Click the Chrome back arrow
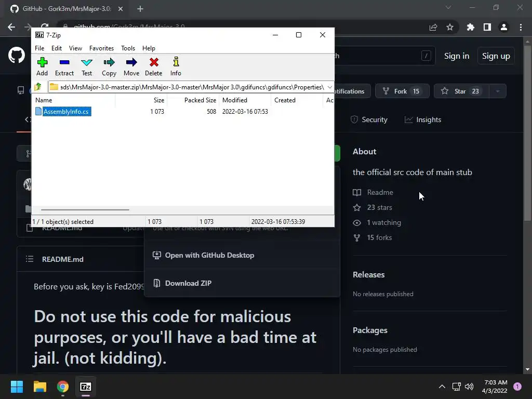 [11, 27]
